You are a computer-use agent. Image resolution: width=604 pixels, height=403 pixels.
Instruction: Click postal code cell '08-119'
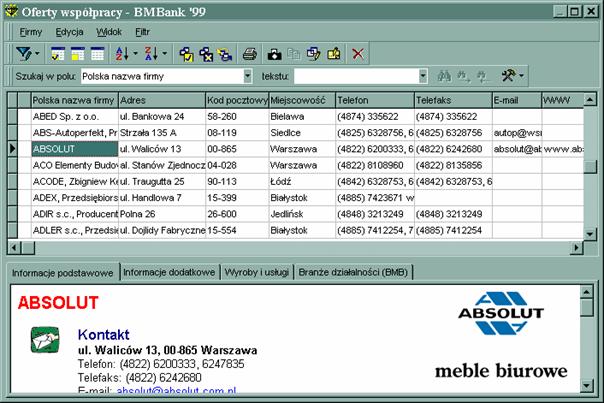coord(237,133)
